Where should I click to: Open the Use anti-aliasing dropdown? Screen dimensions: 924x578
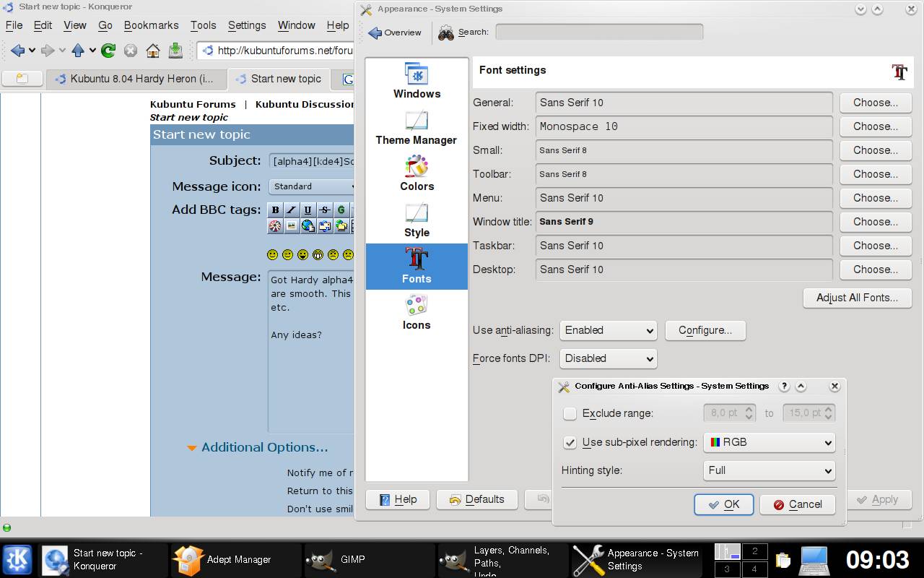click(x=609, y=330)
